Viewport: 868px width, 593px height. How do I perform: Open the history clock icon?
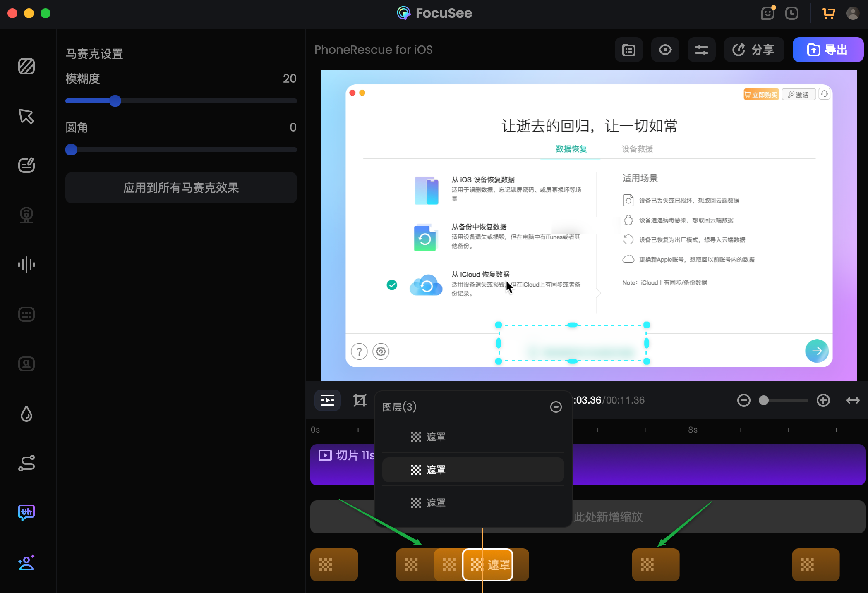pyautogui.click(x=792, y=13)
